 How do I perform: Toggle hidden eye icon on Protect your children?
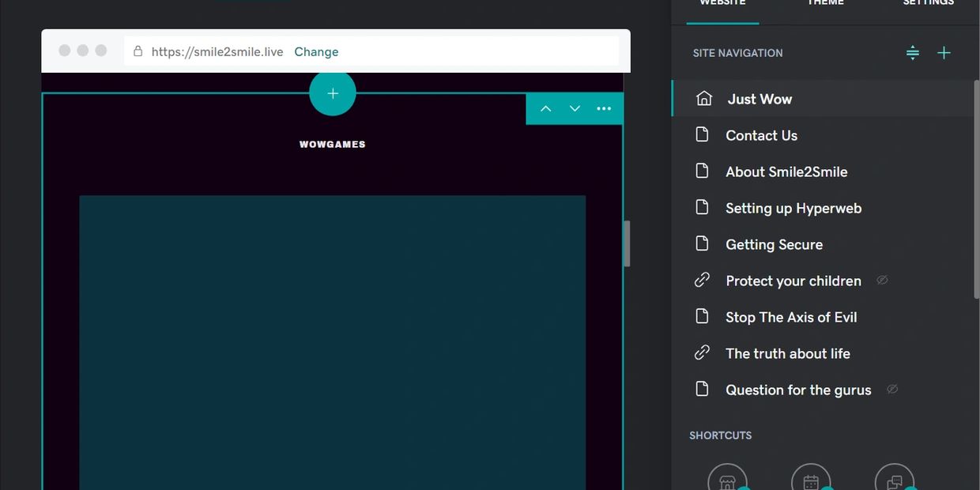click(x=882, y=281)
